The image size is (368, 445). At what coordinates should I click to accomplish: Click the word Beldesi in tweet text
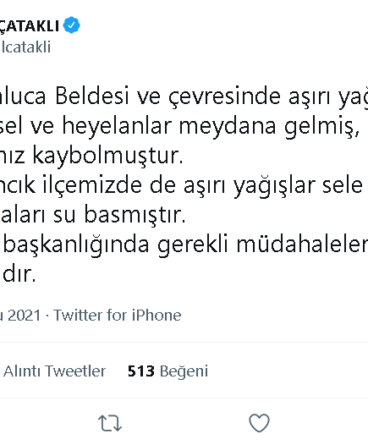pyautogui.click(x=92, y=96)
